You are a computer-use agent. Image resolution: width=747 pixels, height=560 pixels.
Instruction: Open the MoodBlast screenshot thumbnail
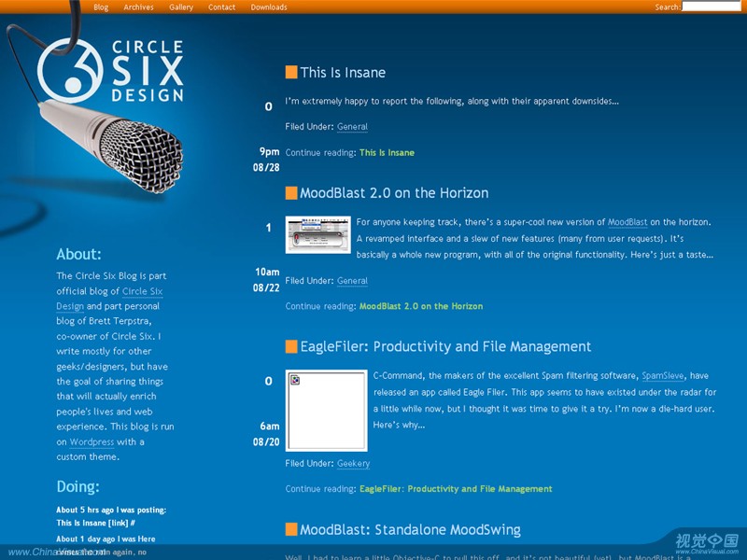pos(317,235)
